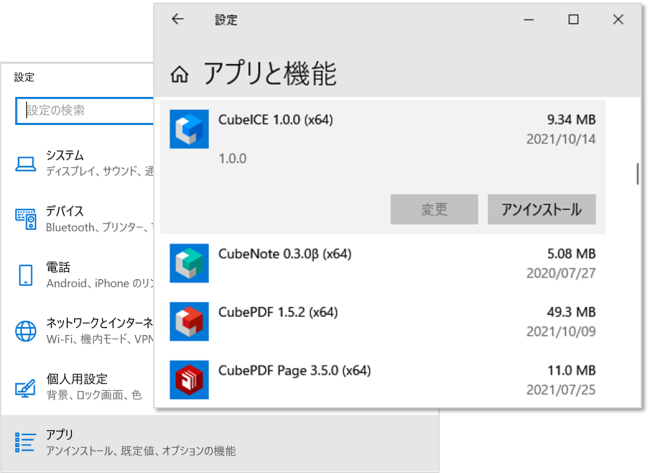650x473 pixels.
Task: Maximize the Apps and features window
Action: [573, 19]
